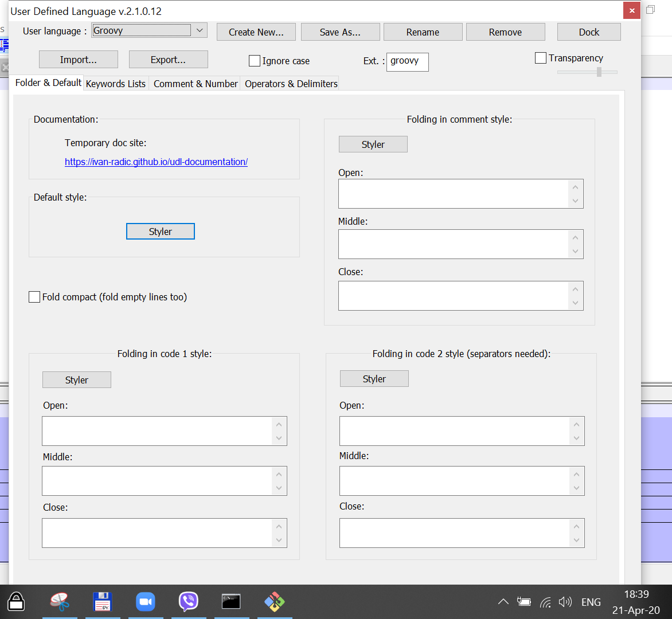Open the screen capture tool on the taskbar
Screen dimensions: 672x619
[x=59, y=601]
